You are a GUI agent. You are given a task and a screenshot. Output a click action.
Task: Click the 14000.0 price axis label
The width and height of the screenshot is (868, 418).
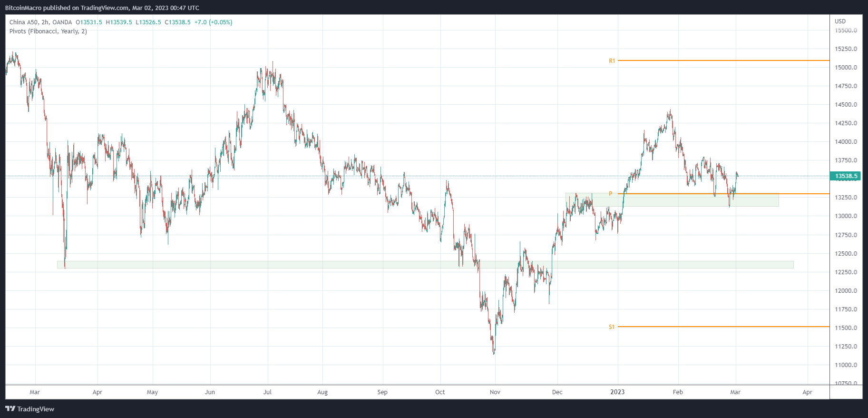click(846, 142)
